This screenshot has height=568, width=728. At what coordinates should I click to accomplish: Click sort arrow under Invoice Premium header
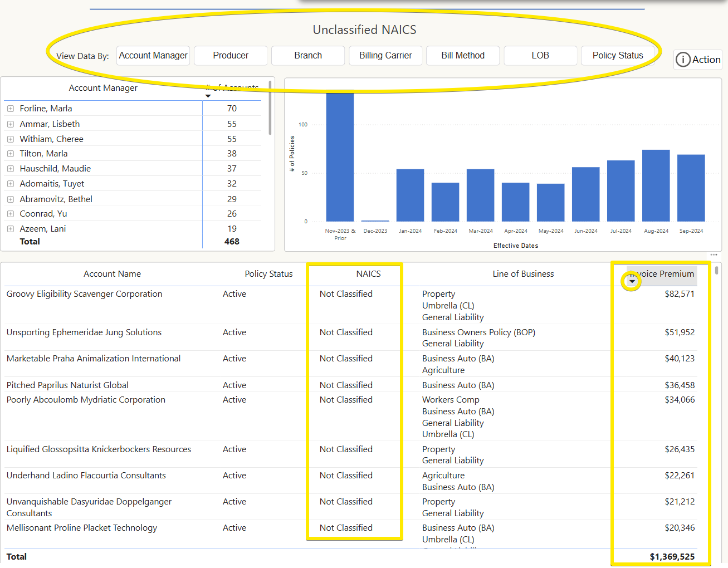[632, 282]
